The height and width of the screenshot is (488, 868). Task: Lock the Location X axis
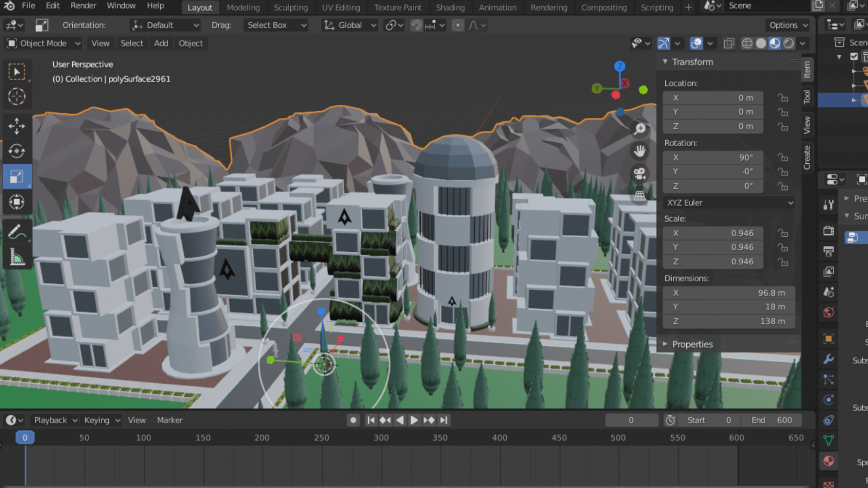(x=782, y=98)
